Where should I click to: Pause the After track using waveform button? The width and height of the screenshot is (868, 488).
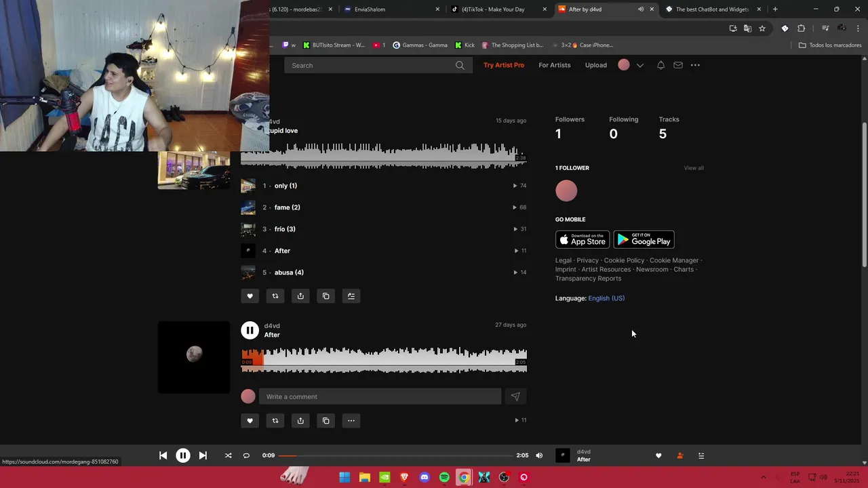[x=250, y=330]
